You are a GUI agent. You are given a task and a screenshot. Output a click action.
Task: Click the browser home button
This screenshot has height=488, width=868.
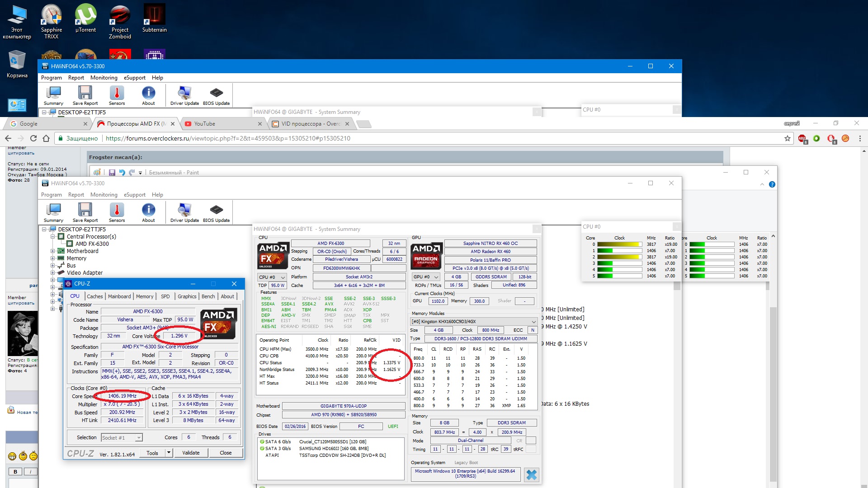[x=46, y=138]
